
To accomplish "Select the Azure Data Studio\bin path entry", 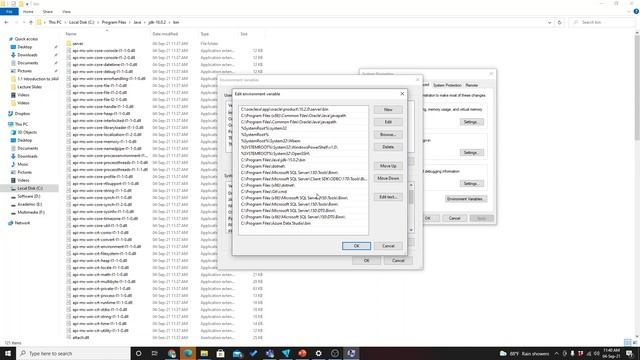I will [x=303, y=223].
